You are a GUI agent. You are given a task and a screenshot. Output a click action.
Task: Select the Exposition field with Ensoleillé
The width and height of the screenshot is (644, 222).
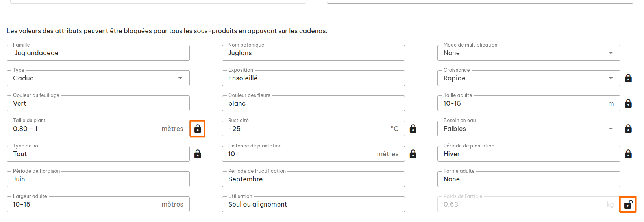coord(313,78)
